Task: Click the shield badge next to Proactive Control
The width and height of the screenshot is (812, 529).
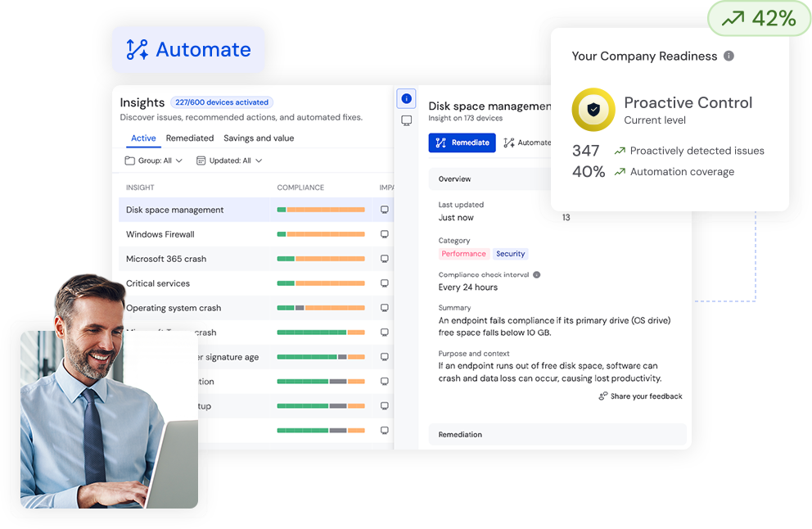Action: pyautogui.click(x=593, y=109)
